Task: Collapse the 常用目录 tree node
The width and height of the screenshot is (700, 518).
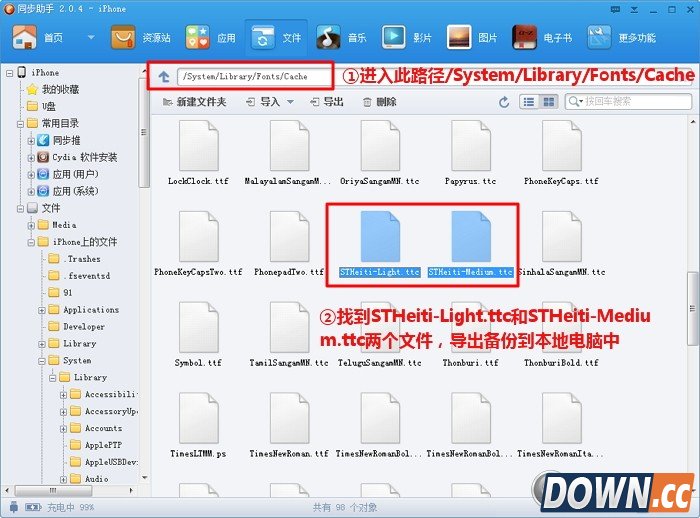Action: click(x=20, y=124)
